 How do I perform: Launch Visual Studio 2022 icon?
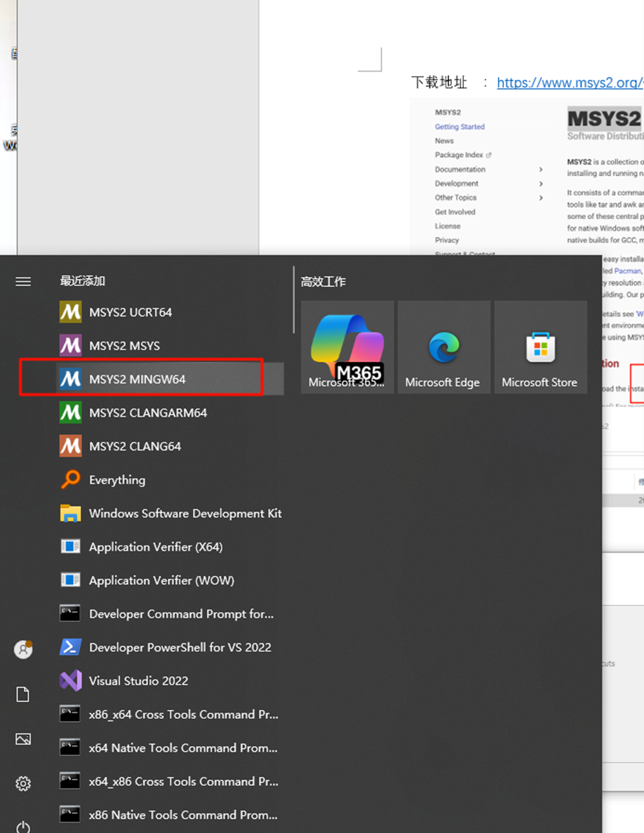[71, 680]
